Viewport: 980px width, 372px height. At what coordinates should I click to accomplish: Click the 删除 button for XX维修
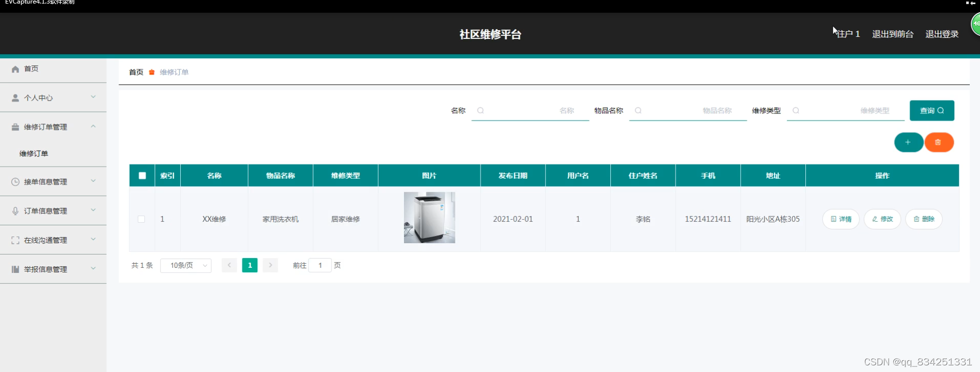pyautogui.click(x=924, y=219)
